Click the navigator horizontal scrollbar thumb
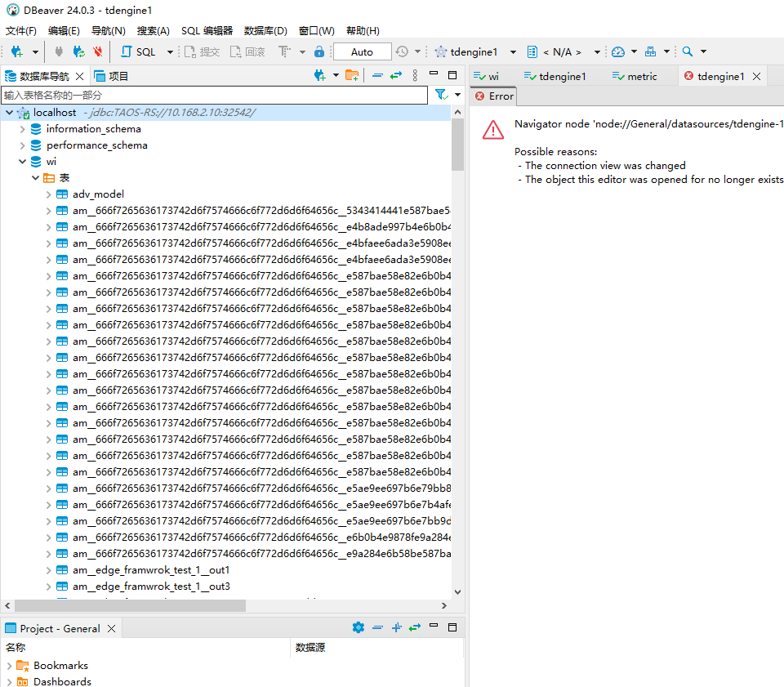The width and height of the screenshot is (784, 687). [x=130, y=605]
